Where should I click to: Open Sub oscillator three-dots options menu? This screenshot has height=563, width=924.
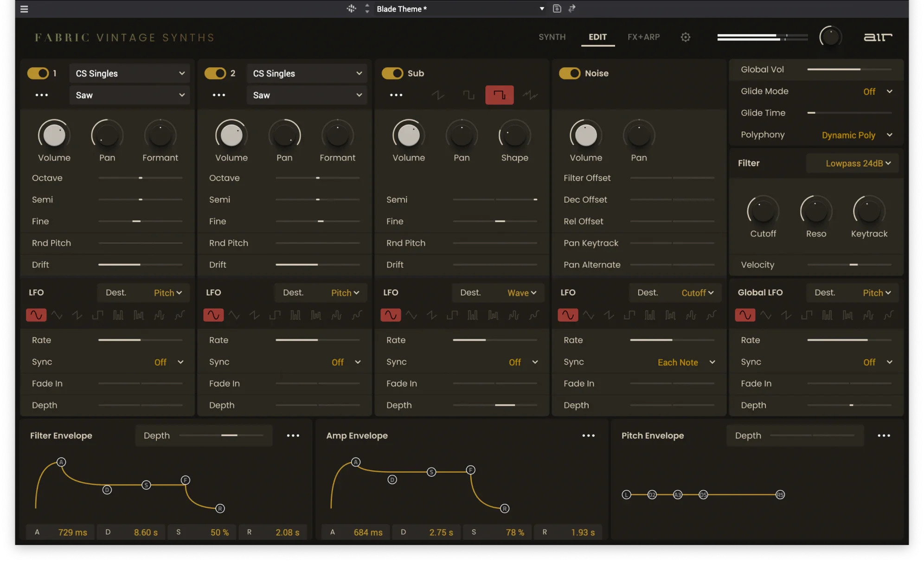tap(396, 95)
